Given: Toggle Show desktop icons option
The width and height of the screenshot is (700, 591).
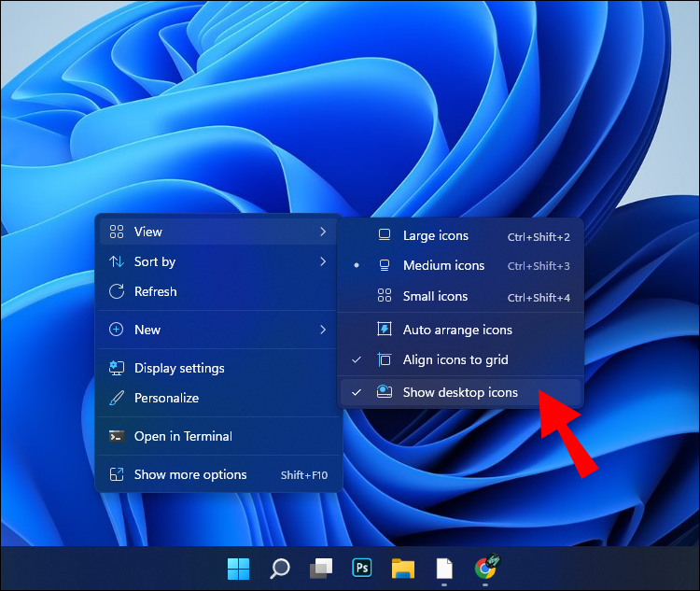Looking at the screenshot, I should point(460,392).
